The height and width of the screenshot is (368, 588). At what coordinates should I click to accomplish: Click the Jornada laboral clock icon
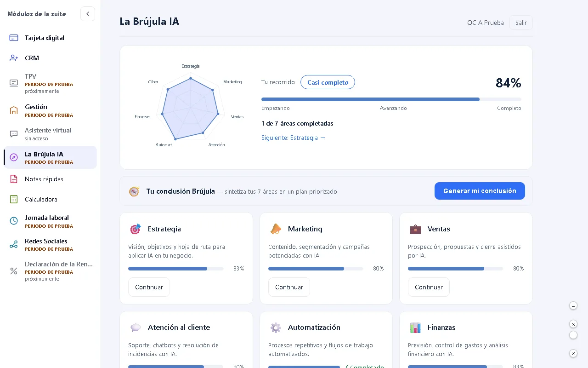tap(14, 221)
